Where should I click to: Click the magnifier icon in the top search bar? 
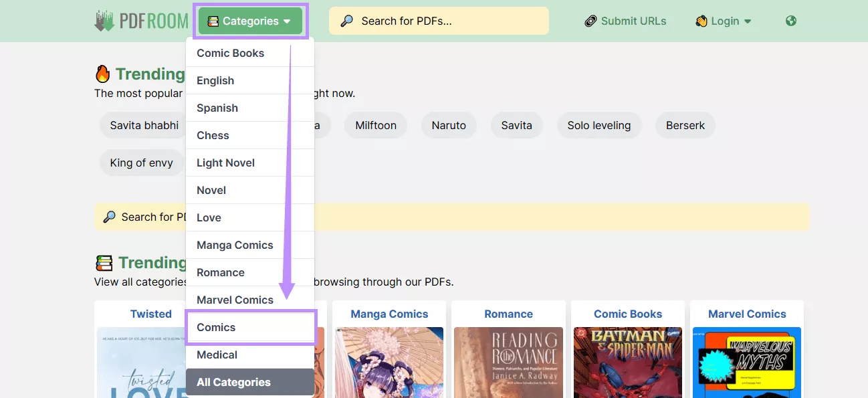(346, 21)
